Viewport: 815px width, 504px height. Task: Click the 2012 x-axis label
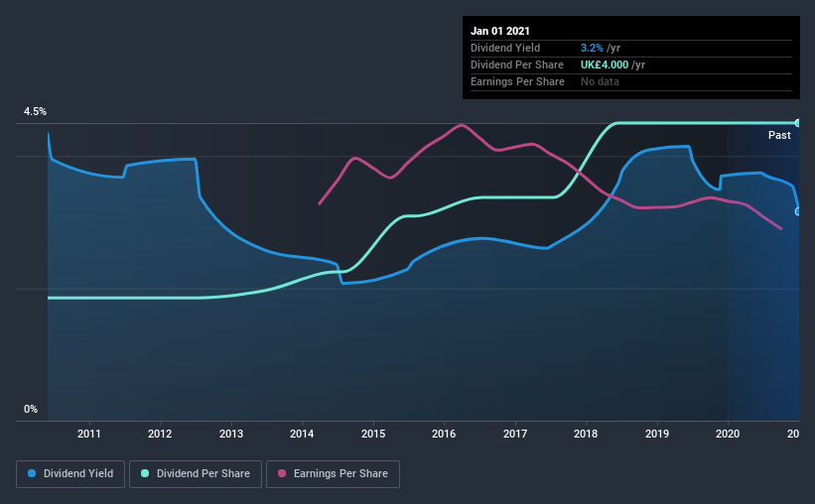tap(160, 434)
